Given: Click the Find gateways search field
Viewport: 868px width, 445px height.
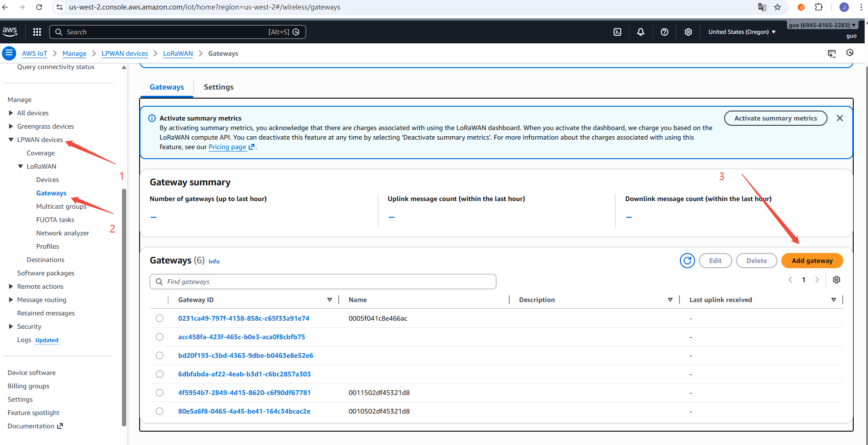Looking at the screenshot, I should 323,282.
